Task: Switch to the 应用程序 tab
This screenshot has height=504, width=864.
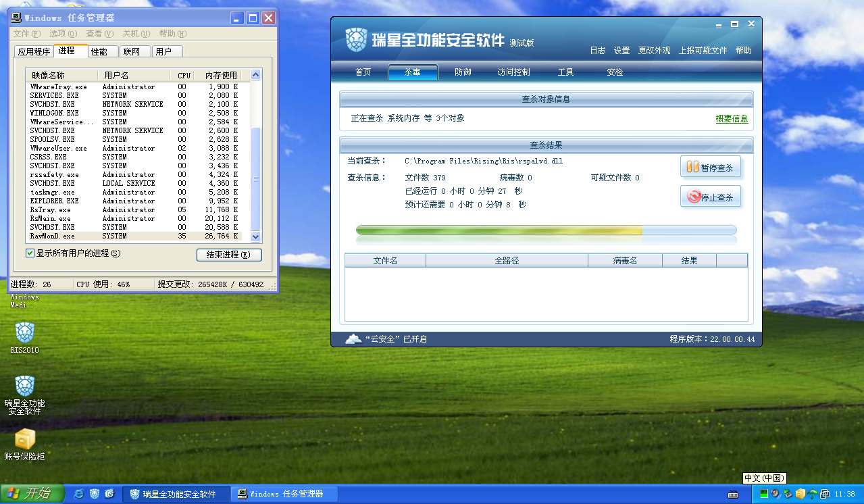Action: pyautogui.click(x=34, y=51)
